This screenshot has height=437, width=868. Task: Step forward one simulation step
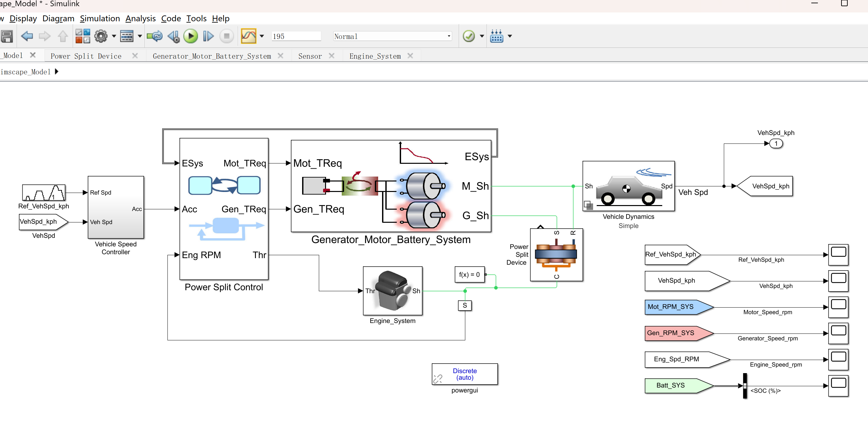(208, 36)
